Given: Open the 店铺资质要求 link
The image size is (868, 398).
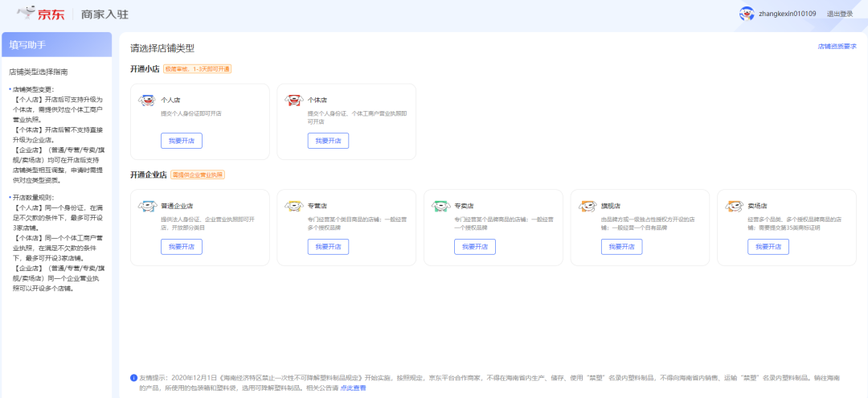Looking at the screenshot, I should click(837, 47).
